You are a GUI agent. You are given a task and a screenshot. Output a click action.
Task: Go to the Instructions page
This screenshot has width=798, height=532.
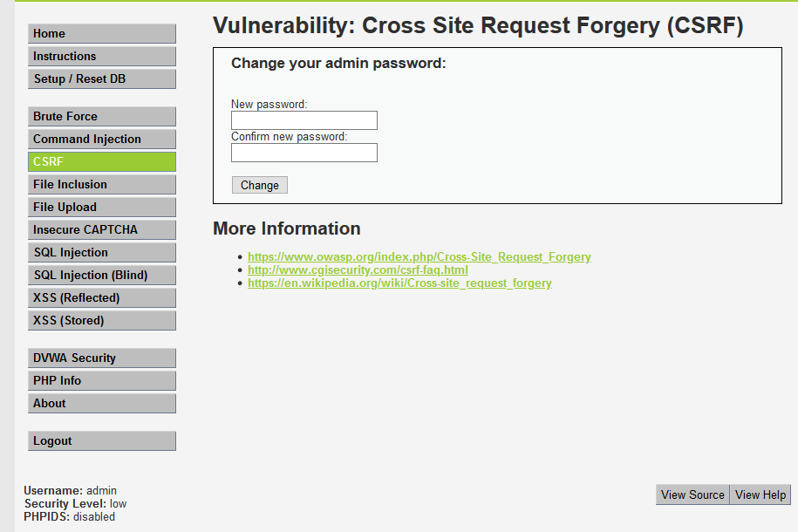click(101, 57)
